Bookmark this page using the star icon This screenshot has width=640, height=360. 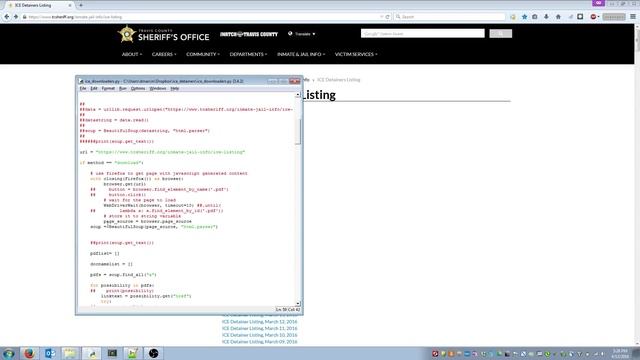(x=524, y=17)
